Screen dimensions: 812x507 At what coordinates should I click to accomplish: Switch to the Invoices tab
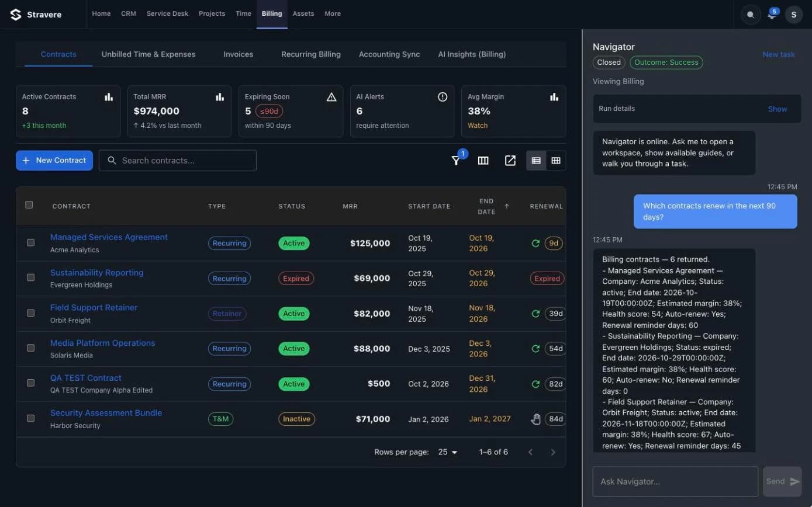coord(239,54)
